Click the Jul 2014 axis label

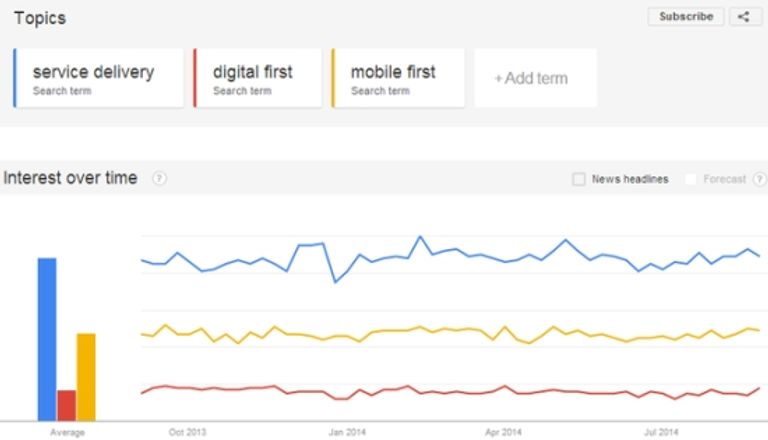661,432
